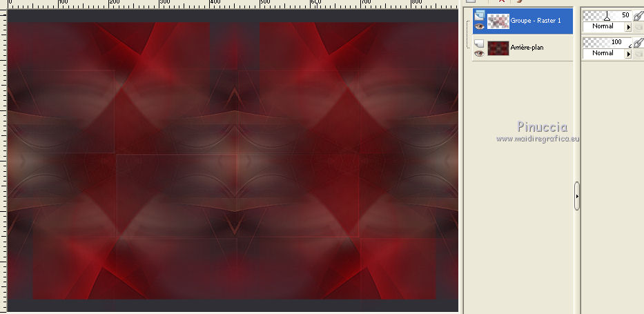Click the raster layer type icon of Arrière-plan
The height and width of the screenshot is (314, 644).
pos(479,43)
